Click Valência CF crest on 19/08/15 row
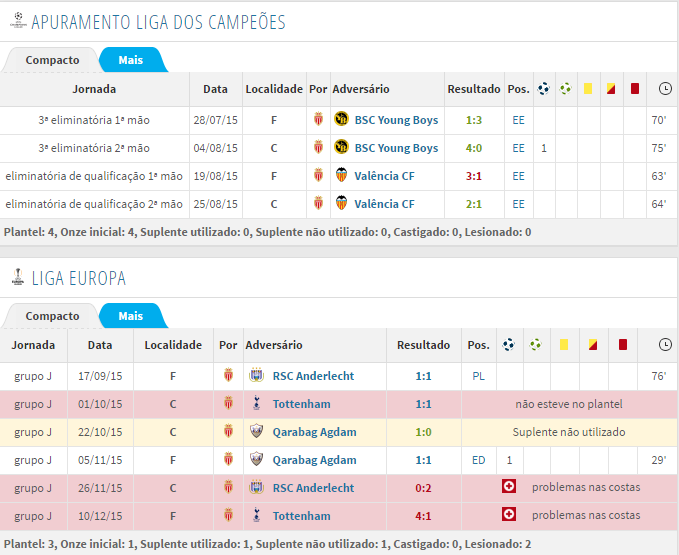Screen dimensions: 679x555 (x=341, y=175)
